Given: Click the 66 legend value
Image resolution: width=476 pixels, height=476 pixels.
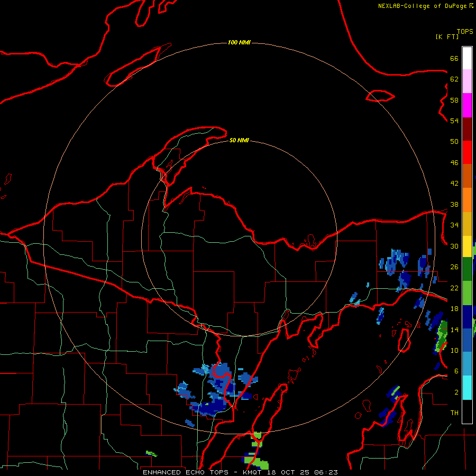Looking at the screenshot, I should click(454, 58).
